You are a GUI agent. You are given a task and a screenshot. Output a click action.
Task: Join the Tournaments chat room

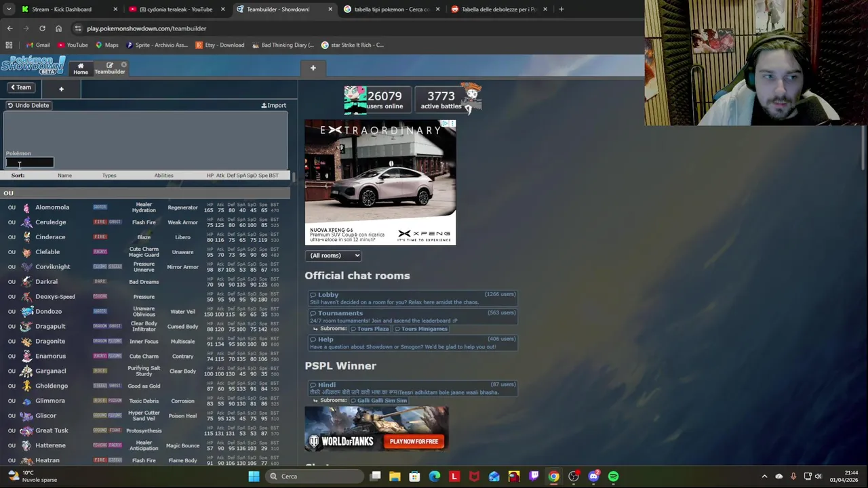412,317
